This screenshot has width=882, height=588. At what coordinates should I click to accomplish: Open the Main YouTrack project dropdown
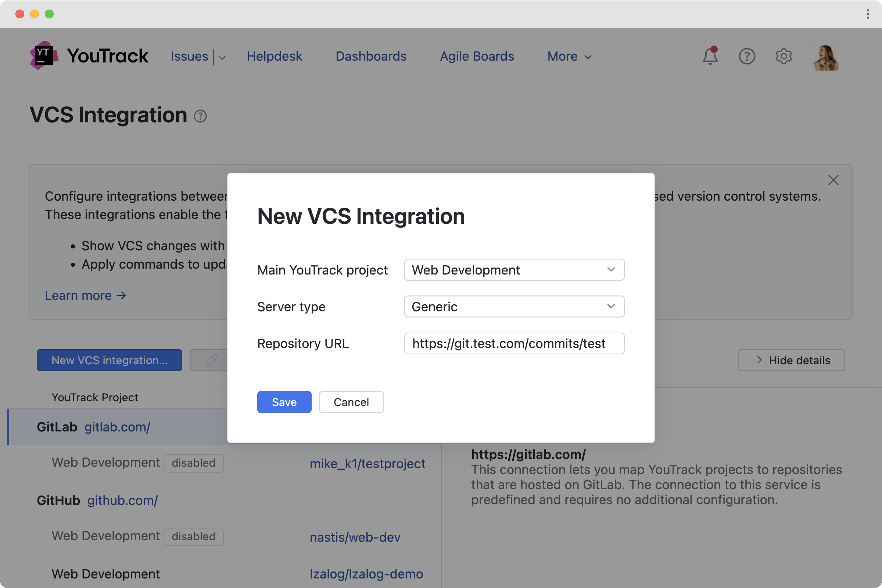click(x=514, y=270)
